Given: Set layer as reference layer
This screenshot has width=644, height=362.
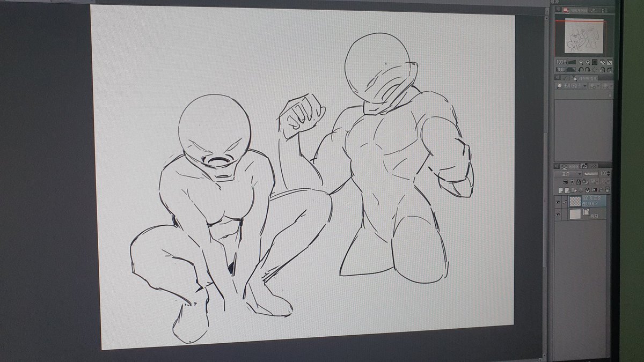Looking at the screenshot, I should pyautogui.click(x=572, y=182).
